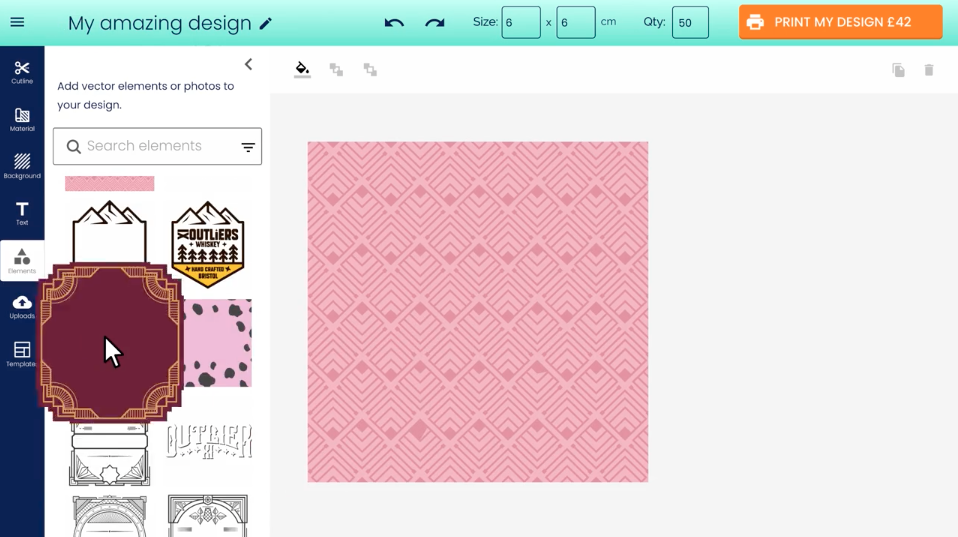The height and width of the screenshot is (537, 958).
Task: Select the Outliers Whiskey badge element
Action: pyautogui.click(x=208, y=244)
